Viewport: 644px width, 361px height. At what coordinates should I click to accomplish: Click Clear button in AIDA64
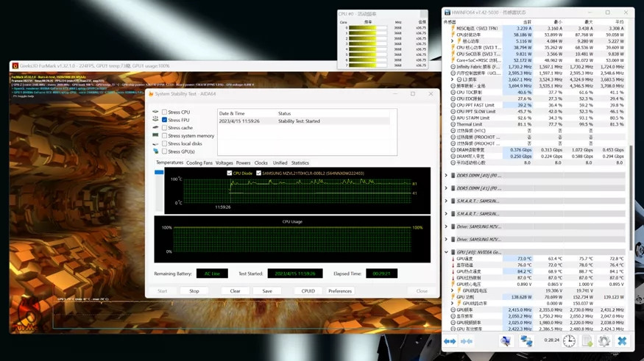pyautogui.click(x=236, y=291)
